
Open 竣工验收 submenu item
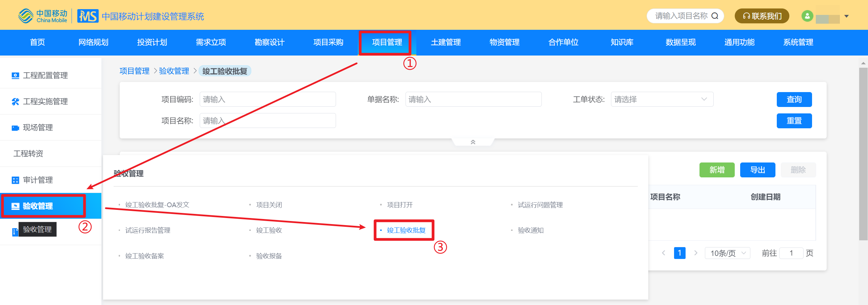pyautogui.click(x=269, y=230)
